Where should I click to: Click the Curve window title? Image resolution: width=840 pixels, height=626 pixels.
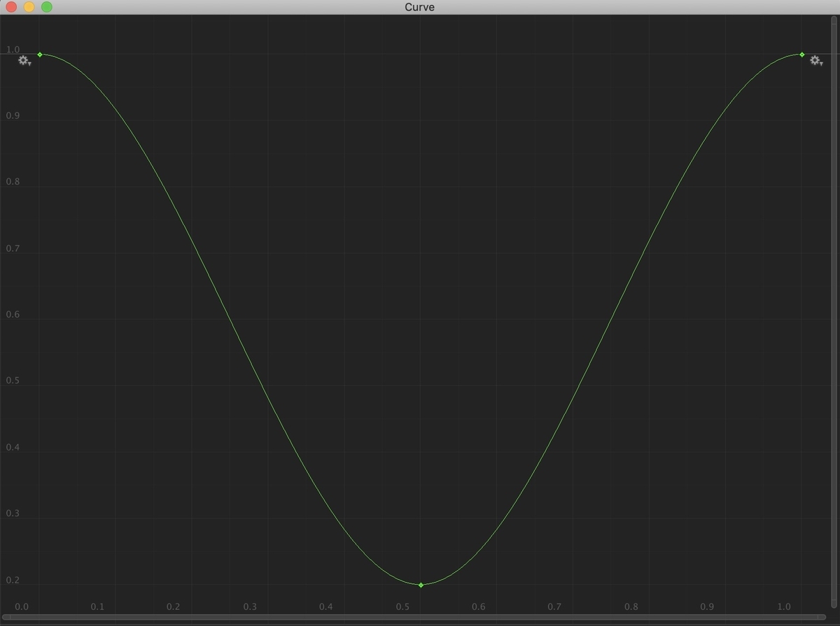tap(419, 7)
